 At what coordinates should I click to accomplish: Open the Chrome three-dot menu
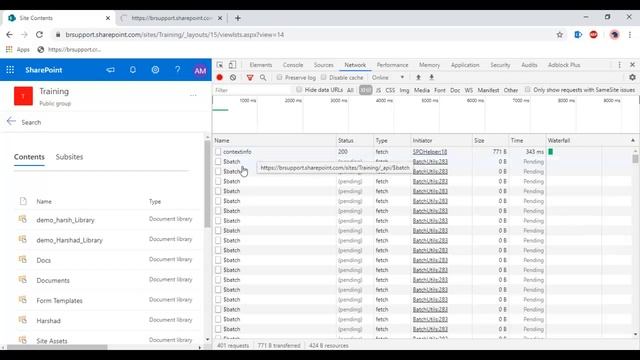(x=630, y=35)
